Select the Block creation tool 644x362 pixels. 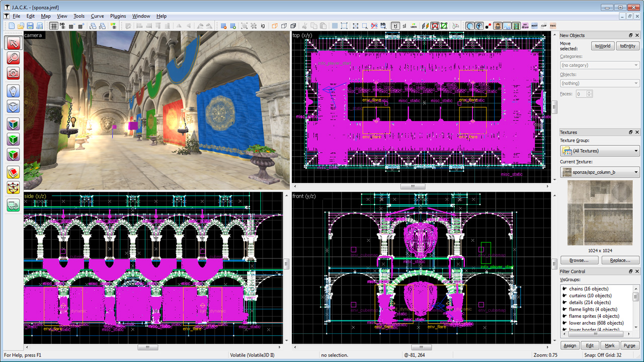click(x=13, y=107)
